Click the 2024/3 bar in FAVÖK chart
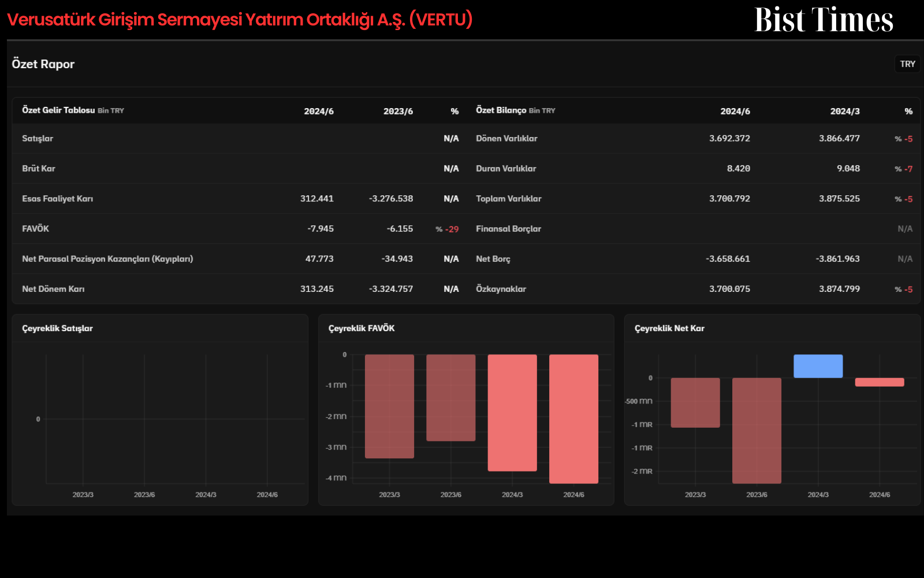Image resolution: width=924 pixels, height=578 pixels. pos(512,413)
